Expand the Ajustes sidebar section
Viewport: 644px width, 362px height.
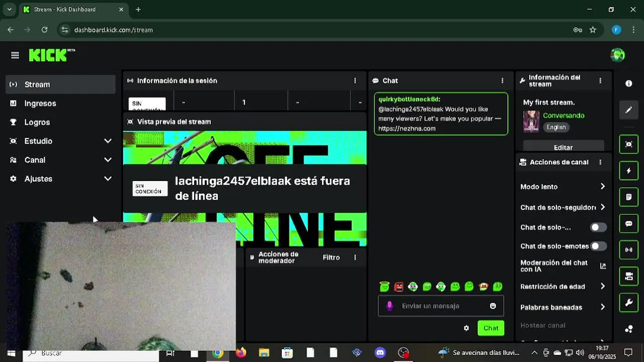[61, 178]
